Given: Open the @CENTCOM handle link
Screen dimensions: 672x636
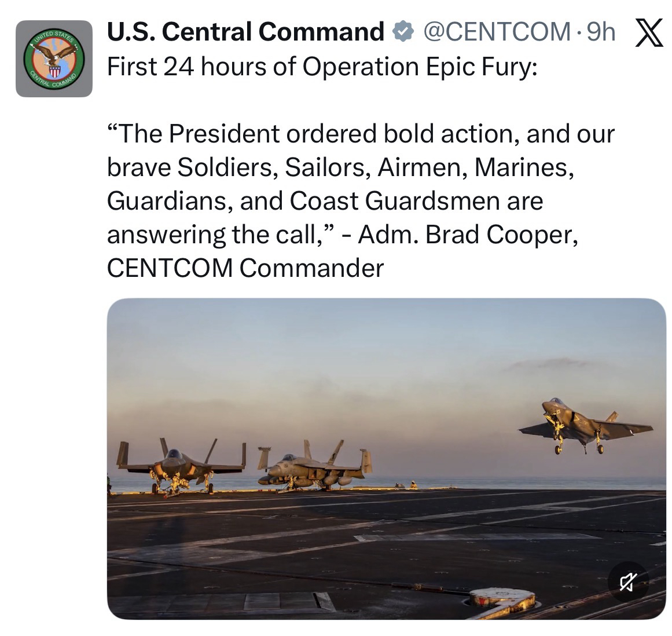Looking at the screenshot, I should (x=497, y=32).
